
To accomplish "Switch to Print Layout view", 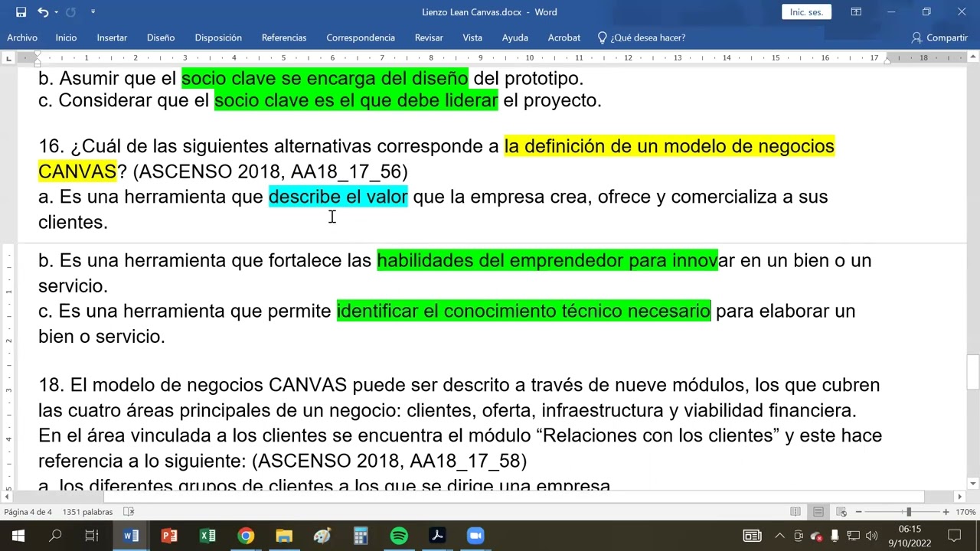I will [818, 512].
